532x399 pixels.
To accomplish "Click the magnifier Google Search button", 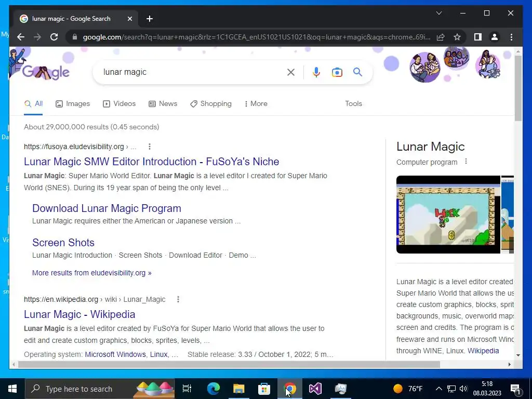I will 357,72.
